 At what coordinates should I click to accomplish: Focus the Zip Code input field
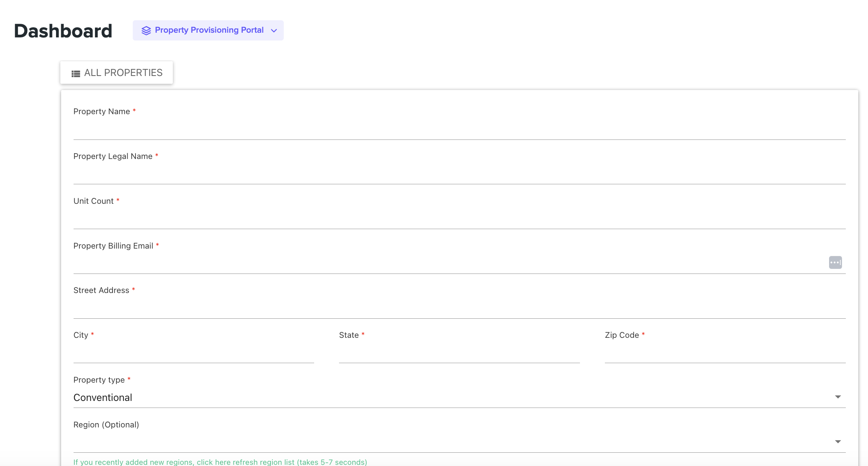(x=725, y=353)
